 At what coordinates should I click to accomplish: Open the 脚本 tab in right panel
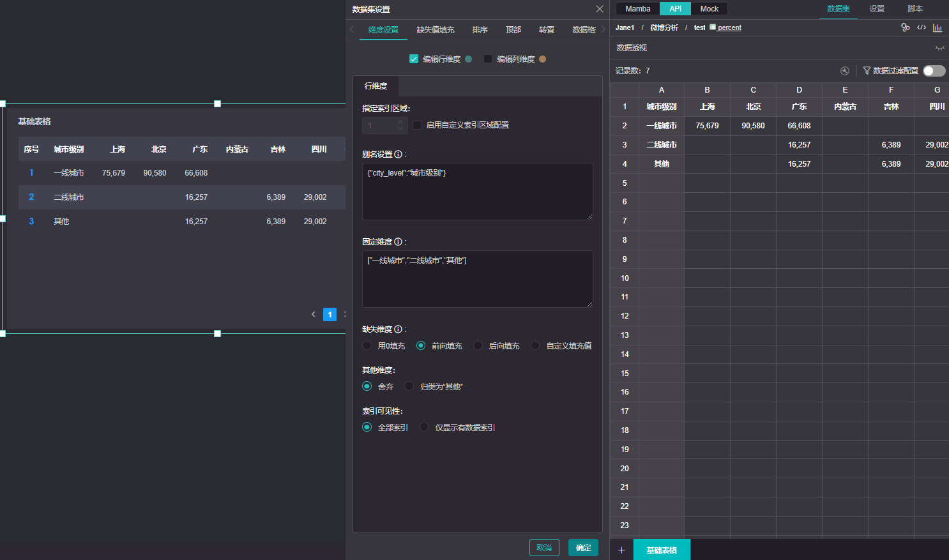[915, 9]
